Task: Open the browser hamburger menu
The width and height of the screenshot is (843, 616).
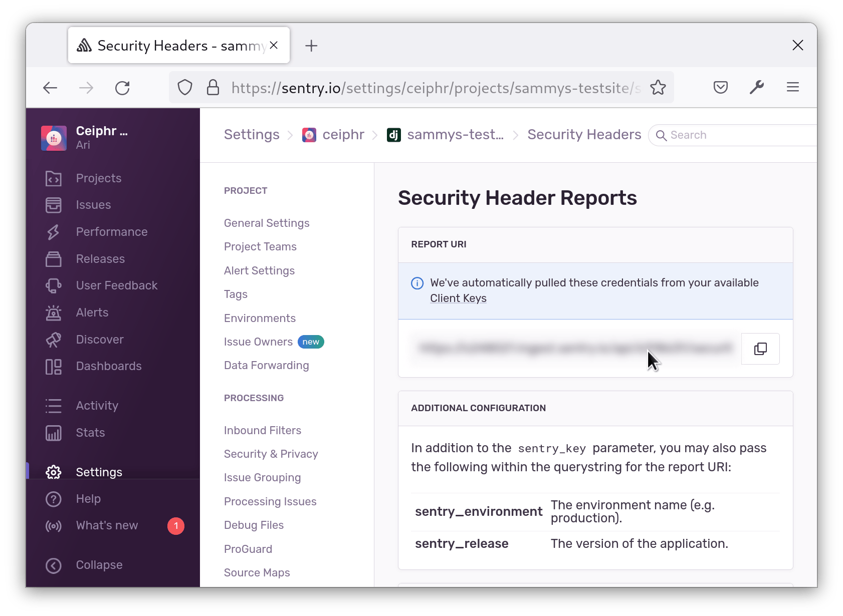Action: 793,88
